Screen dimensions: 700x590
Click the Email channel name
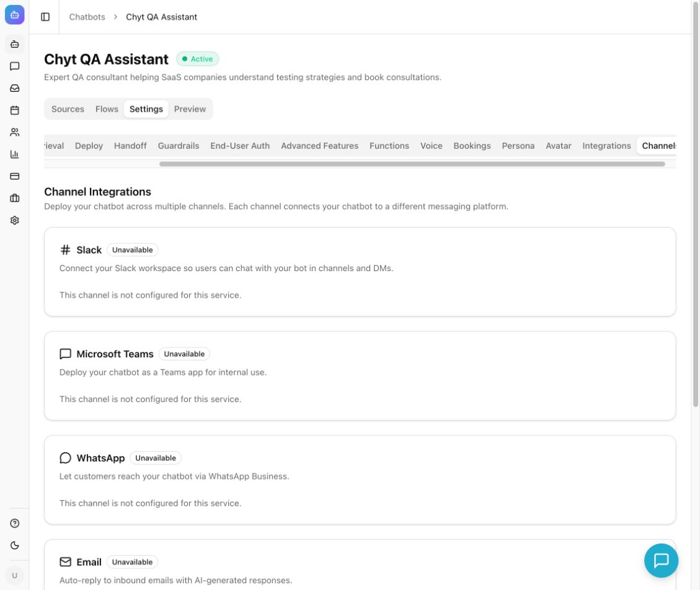tap(89, 562)
